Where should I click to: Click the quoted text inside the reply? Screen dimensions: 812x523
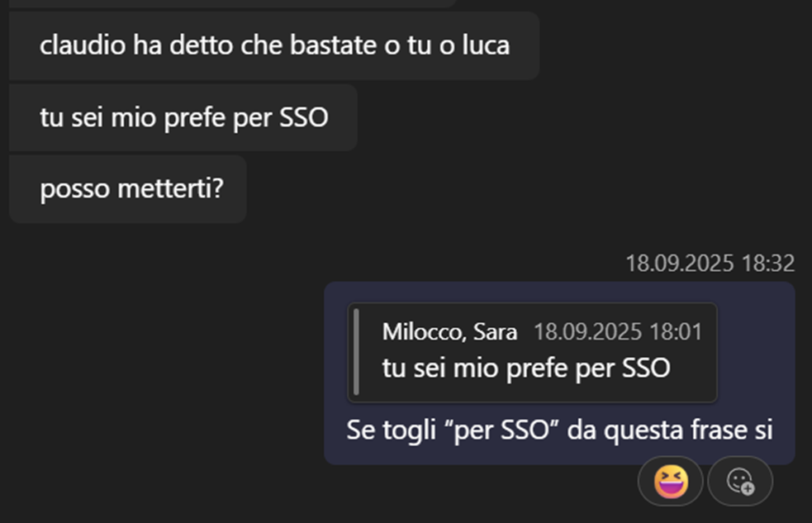525,368
